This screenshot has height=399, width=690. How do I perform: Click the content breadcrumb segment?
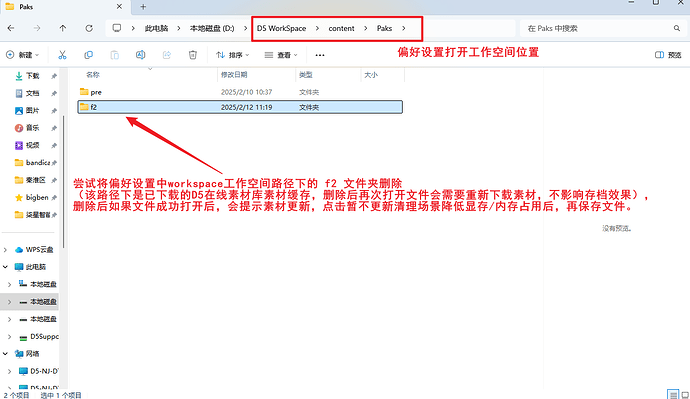tap(341, 28)
